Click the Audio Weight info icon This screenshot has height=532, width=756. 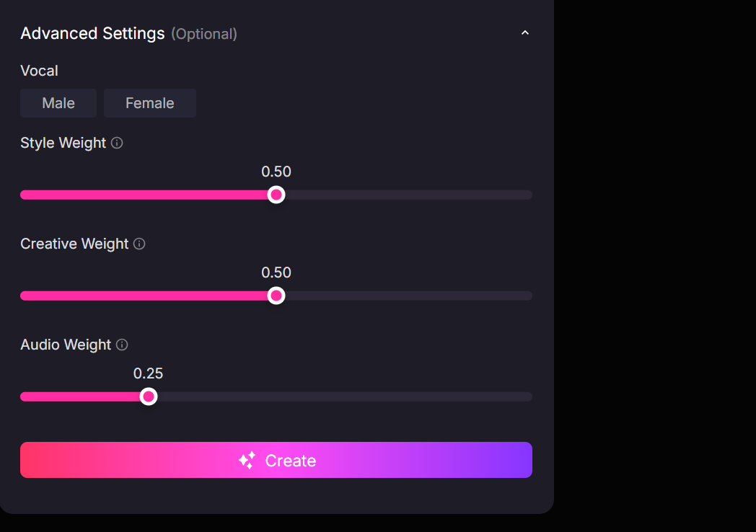tap(120, 345)
